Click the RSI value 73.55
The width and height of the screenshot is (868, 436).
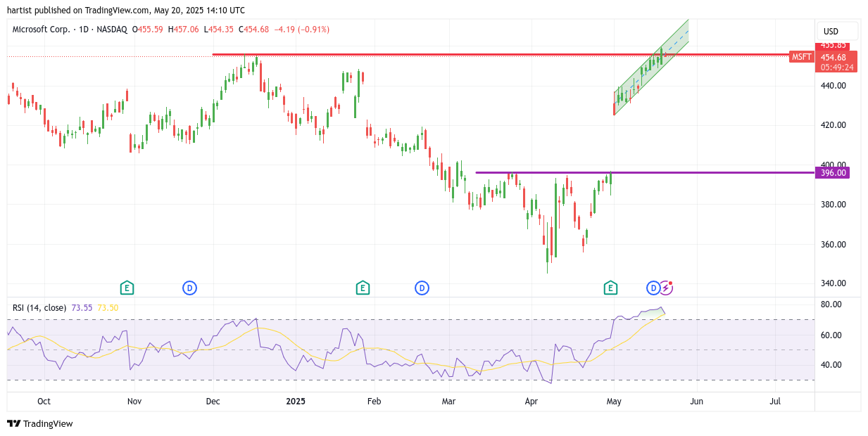click(82, 308)
